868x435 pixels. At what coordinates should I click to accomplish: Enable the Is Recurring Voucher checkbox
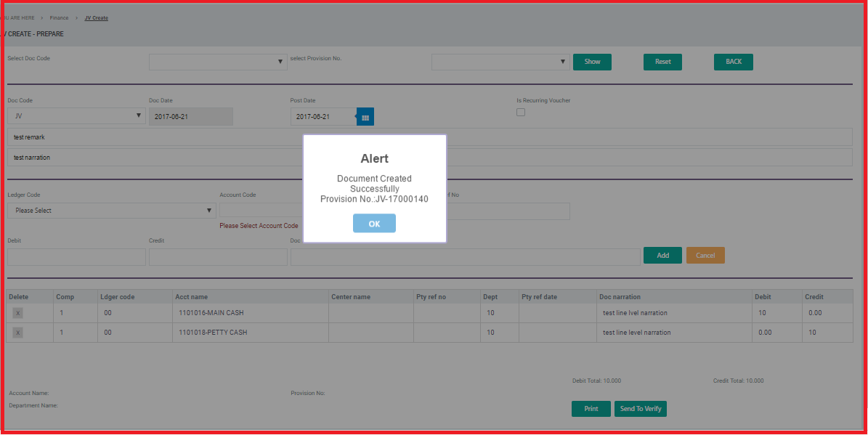tap(520, 113)
